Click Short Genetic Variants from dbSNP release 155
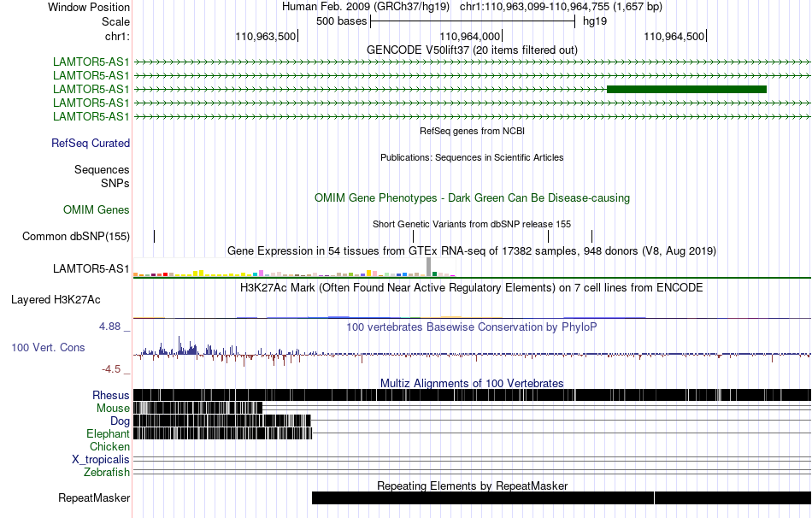 (x=472, y=224)
